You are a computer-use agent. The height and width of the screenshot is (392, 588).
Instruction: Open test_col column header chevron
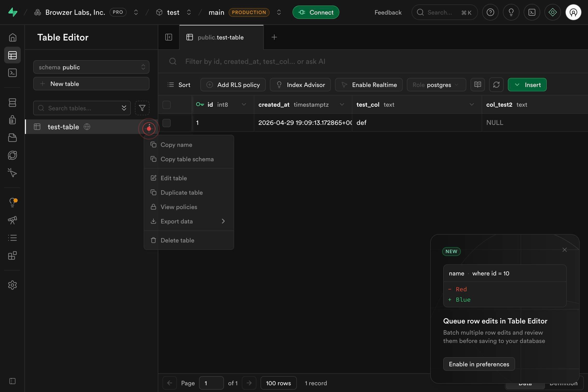point(472,104)
